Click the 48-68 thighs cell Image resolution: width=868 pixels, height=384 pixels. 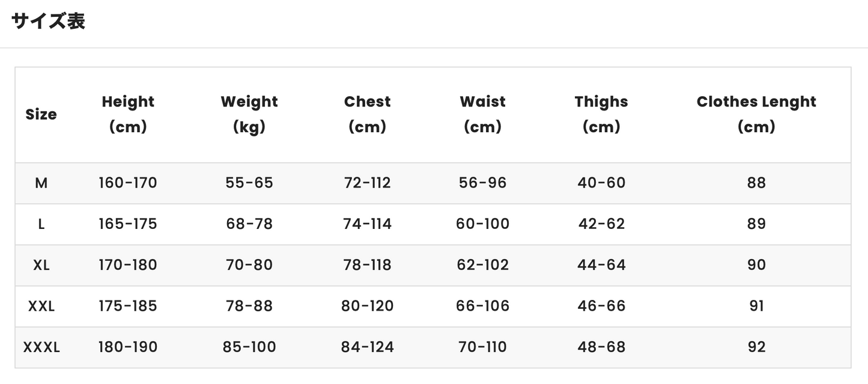coord(601,347)
